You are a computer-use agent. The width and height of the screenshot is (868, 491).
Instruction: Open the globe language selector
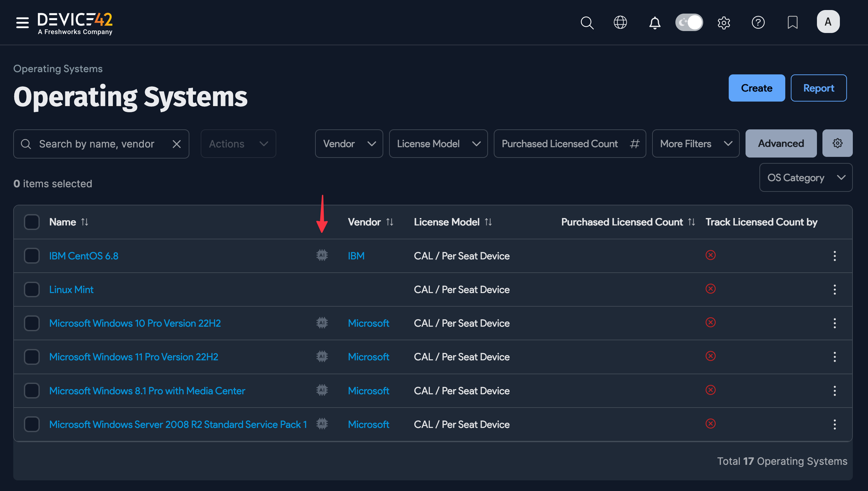620,23
